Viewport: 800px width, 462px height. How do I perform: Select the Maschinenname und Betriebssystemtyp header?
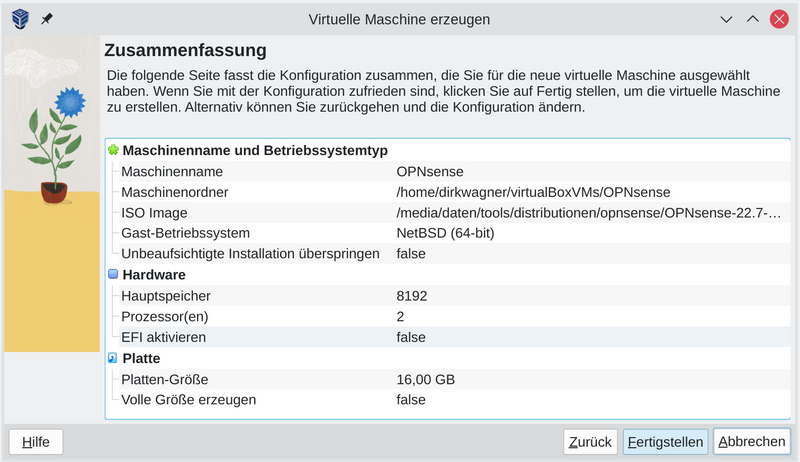pyautogui.click(x=255, y=150)
